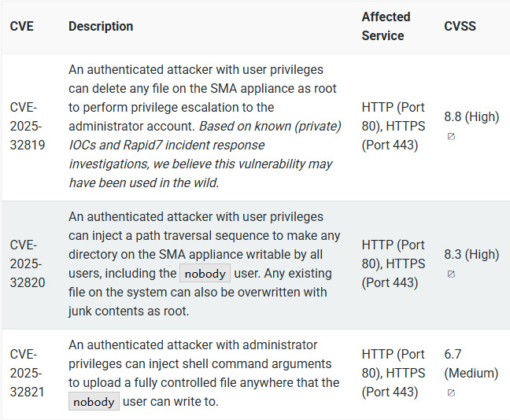The height and width of the screenshot is (420, 510).
Task: Select the CVE column header
Action: click(22, 26)
